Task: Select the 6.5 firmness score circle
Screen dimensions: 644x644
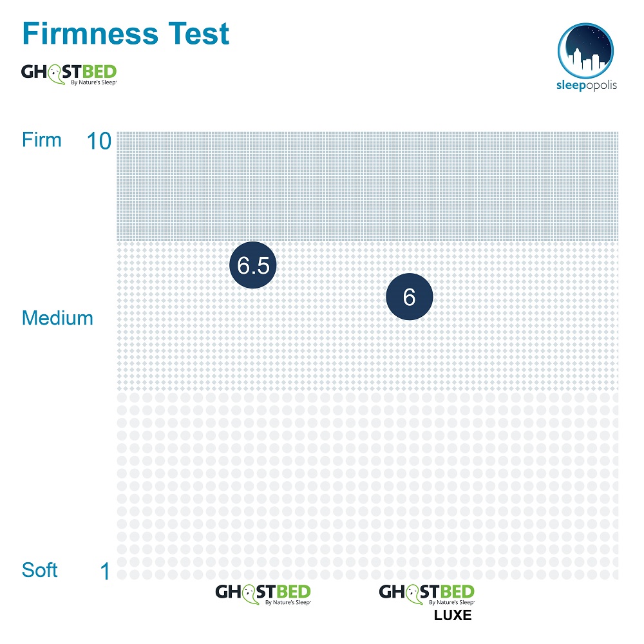Action: [253, 265]
